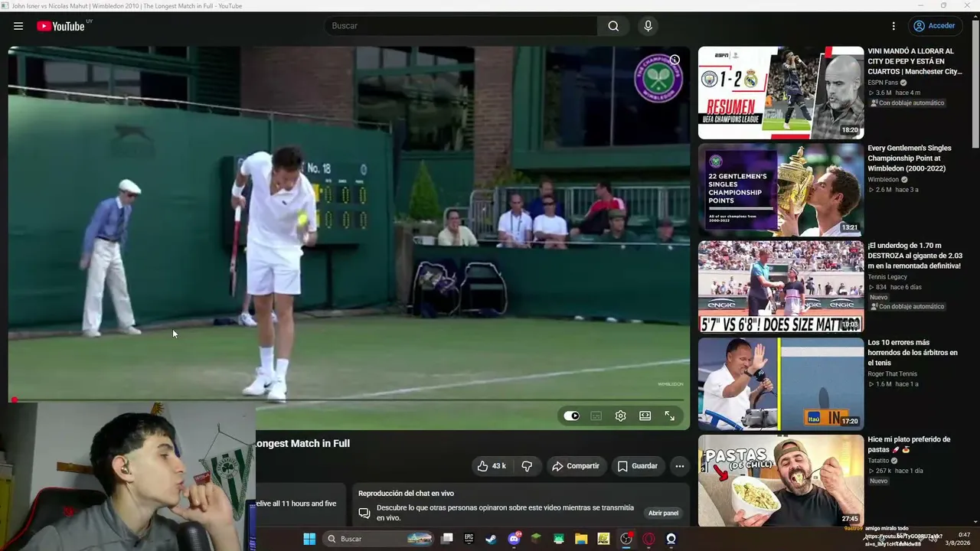Click the video progress bar scrubber
Screen dimensions: 980x551
click(14, 399)
